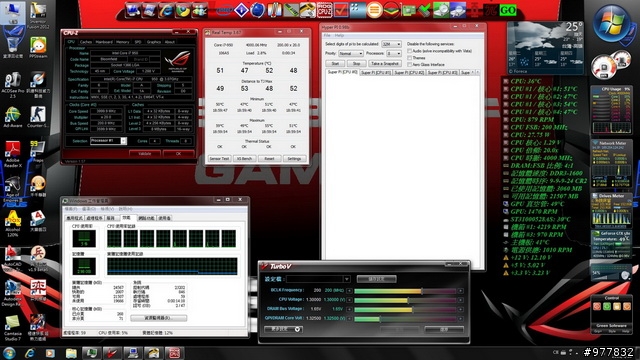Open the Camtasia Studio 7 desktop icon
Screen dimensions: 640x360
coord(12,329)
